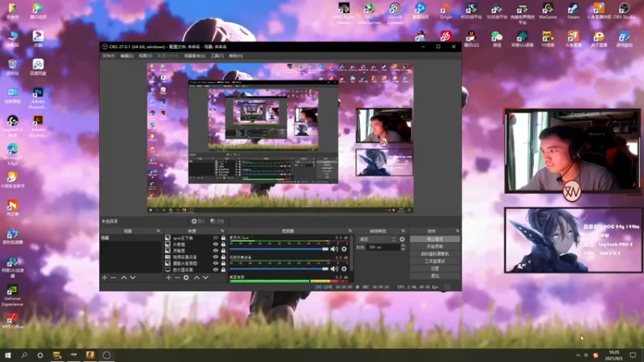This screenshot has height=362, width=644.
Task: Move source up with the Sources up arrow
Action: pyautogui.click(x=196, y=278)
